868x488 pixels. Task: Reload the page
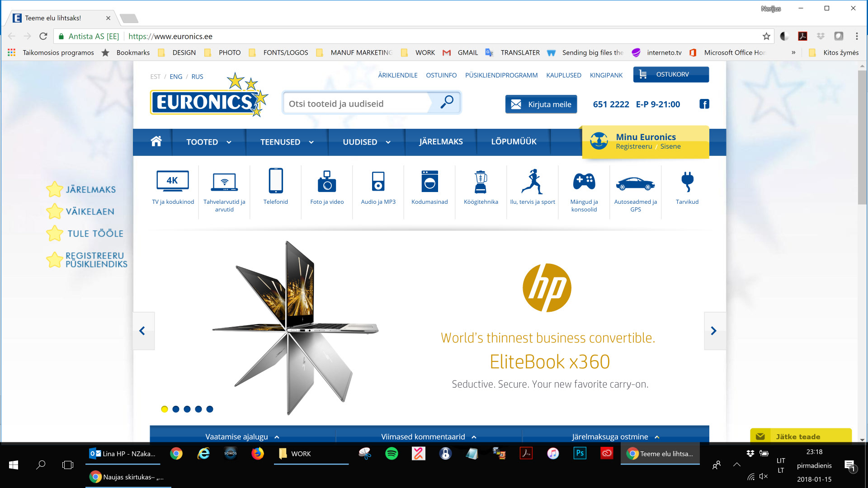point(43,36)
